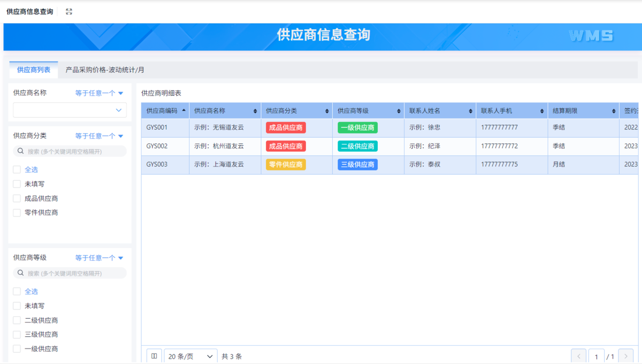Click green 一级供应商 tag in GYS001 row
642x364 pixels.
pyautogui.click(x=357, y=128)
